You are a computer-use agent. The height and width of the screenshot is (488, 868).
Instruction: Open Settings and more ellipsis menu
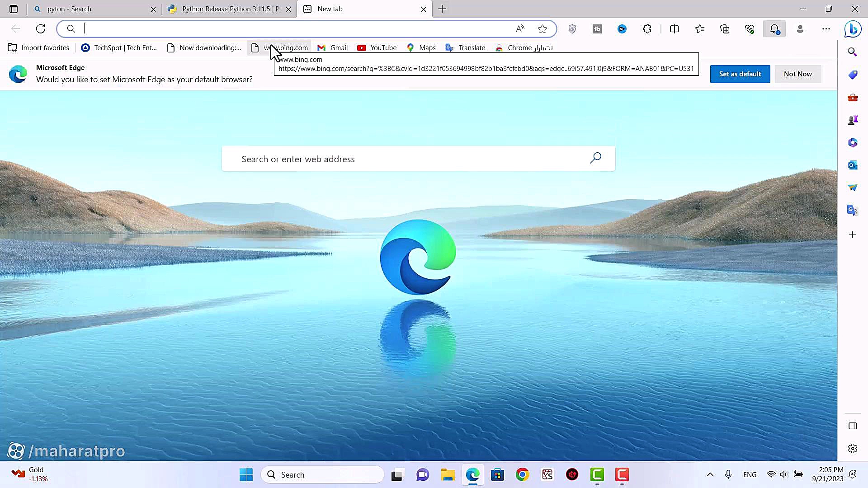(826, 29)
